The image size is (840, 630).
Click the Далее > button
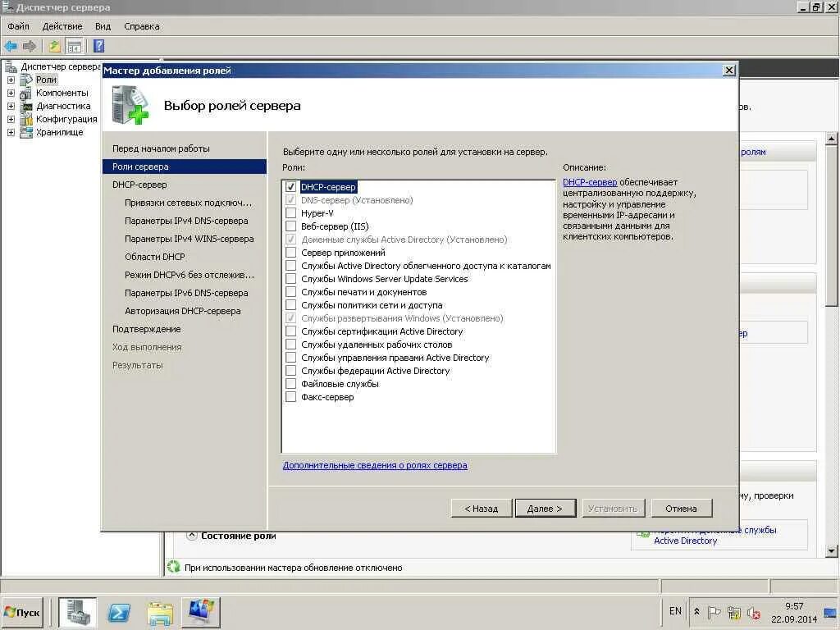[x=545, y=509]
